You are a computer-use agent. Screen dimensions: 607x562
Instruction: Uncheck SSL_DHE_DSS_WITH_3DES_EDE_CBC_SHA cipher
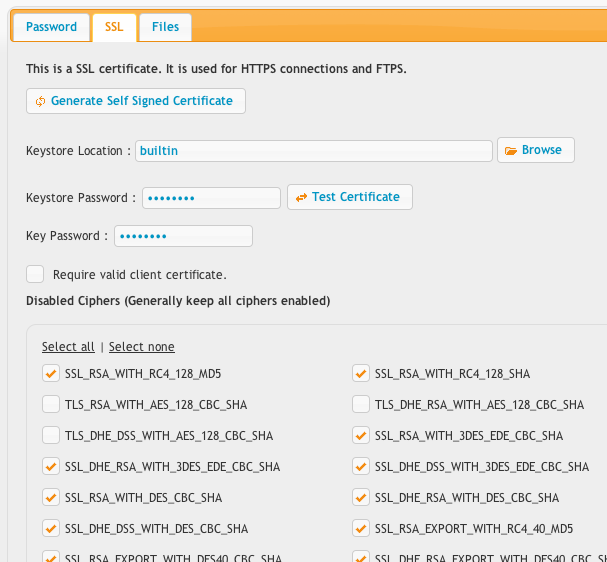[x=361, y=466]
